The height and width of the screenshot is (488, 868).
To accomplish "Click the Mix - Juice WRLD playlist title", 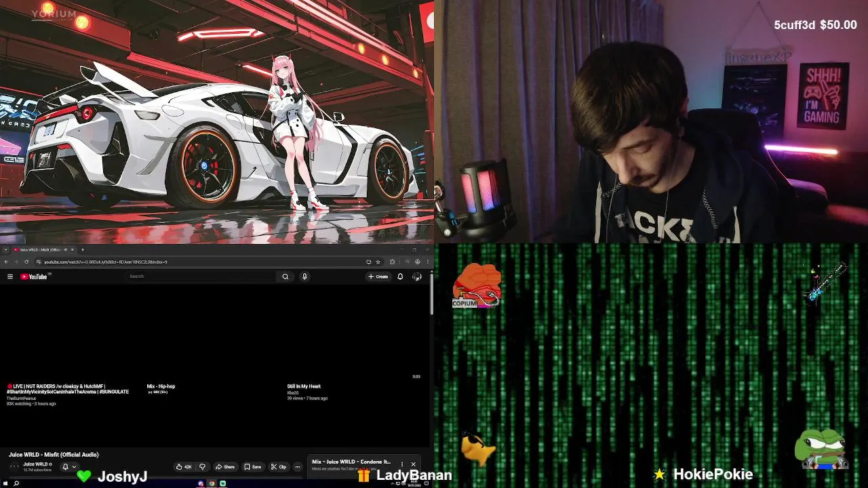I will tap(351, 462).
